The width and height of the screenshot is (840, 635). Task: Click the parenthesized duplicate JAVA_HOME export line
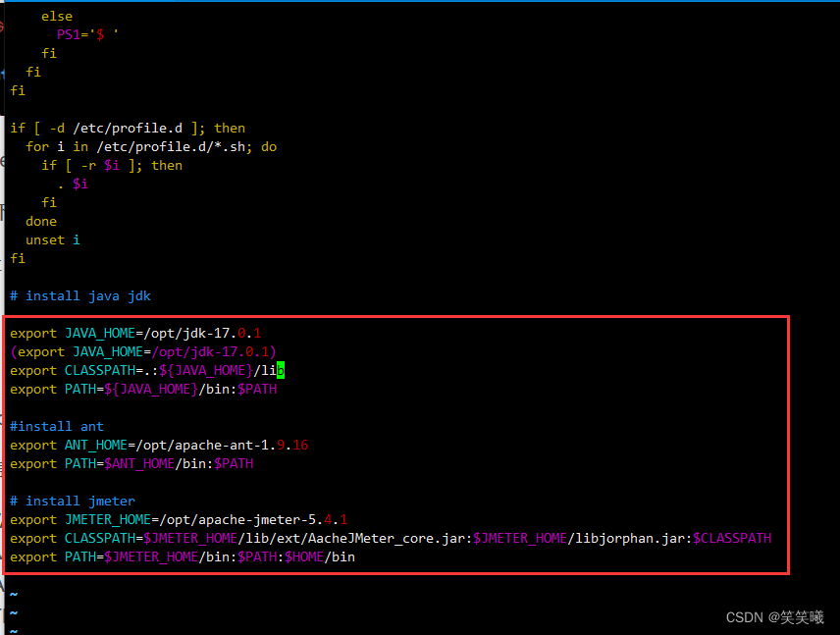(142, 351)
